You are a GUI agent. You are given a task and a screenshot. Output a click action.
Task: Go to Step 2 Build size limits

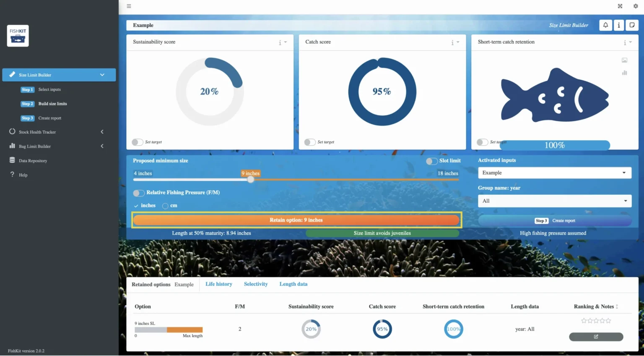click(x=44, y=104)
